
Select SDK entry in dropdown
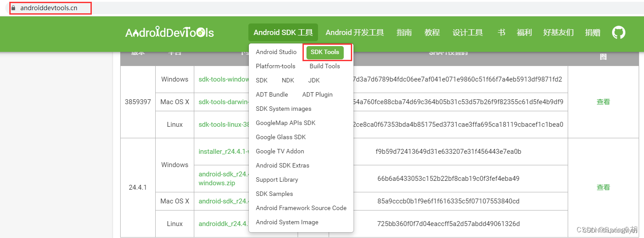262,80
